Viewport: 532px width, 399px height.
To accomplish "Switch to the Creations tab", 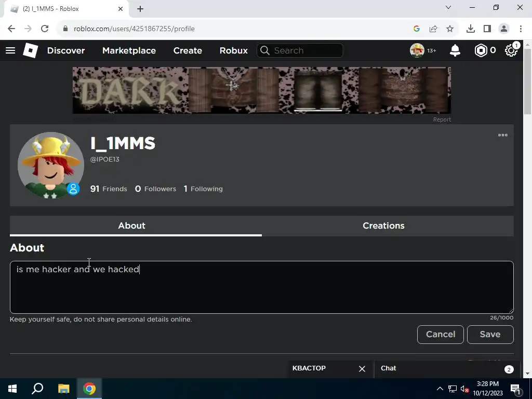I will point(388,225).
